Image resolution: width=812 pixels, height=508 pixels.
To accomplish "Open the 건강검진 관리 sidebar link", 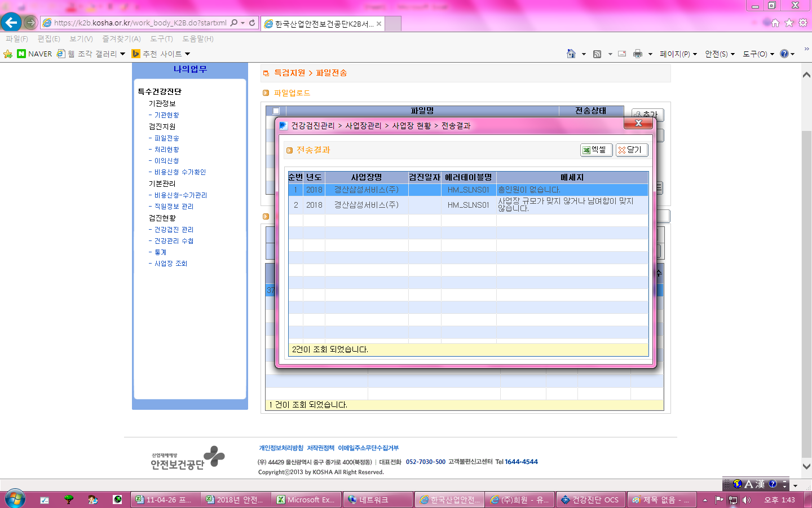I will (173, 229).
